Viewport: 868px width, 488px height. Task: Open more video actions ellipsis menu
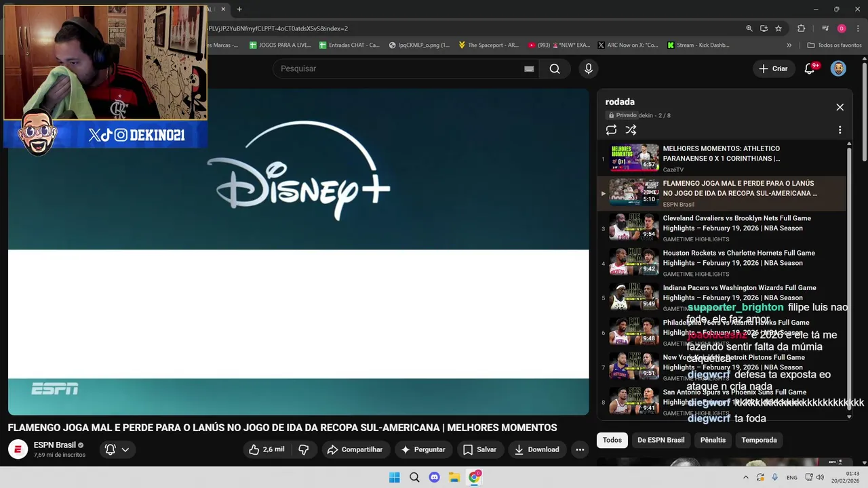pos(580,449)
